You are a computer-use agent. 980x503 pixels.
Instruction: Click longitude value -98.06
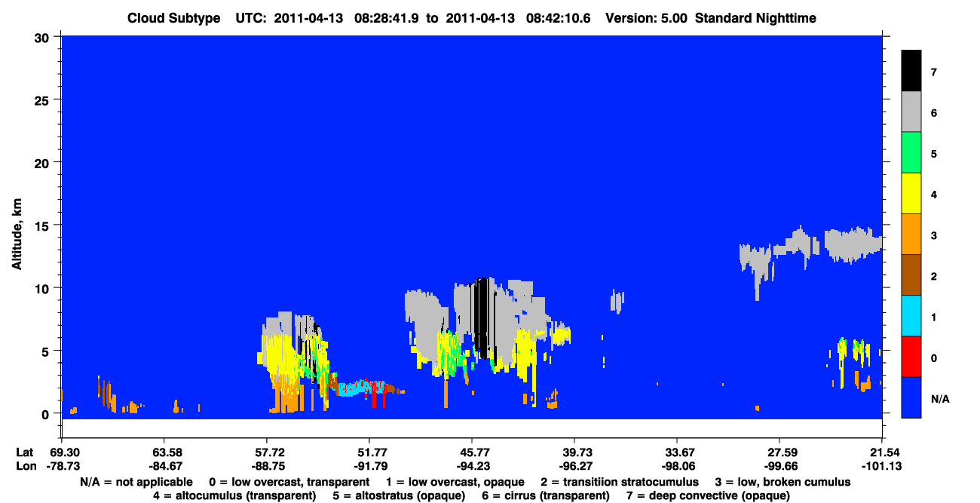[677, 466]
